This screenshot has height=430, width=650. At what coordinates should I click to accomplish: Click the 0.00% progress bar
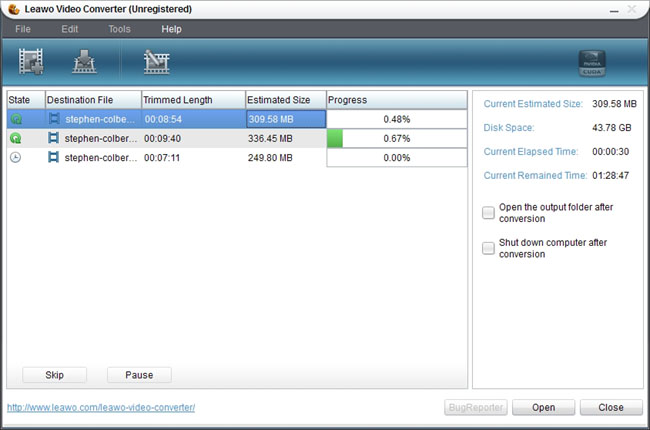pyautogui.click(x=397, y=158)
